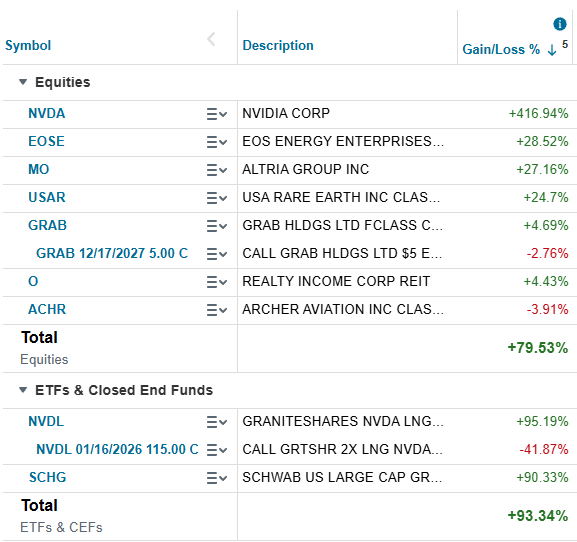This screenshot has height=542, width=577.
Task: Click the +79.53% Equities total
Action: pos(538,348)
